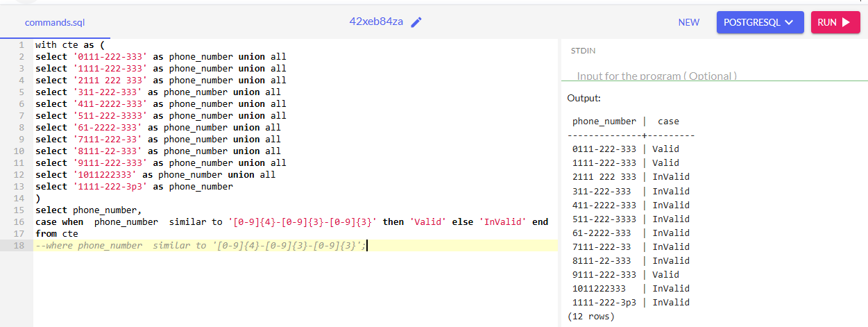Select output row 2111 222 333
The height and width of the screenshot is (327, 868).
coord(631,176)
